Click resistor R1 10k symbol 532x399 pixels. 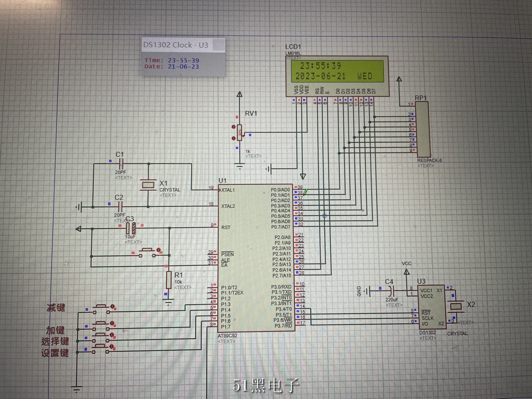168,280
